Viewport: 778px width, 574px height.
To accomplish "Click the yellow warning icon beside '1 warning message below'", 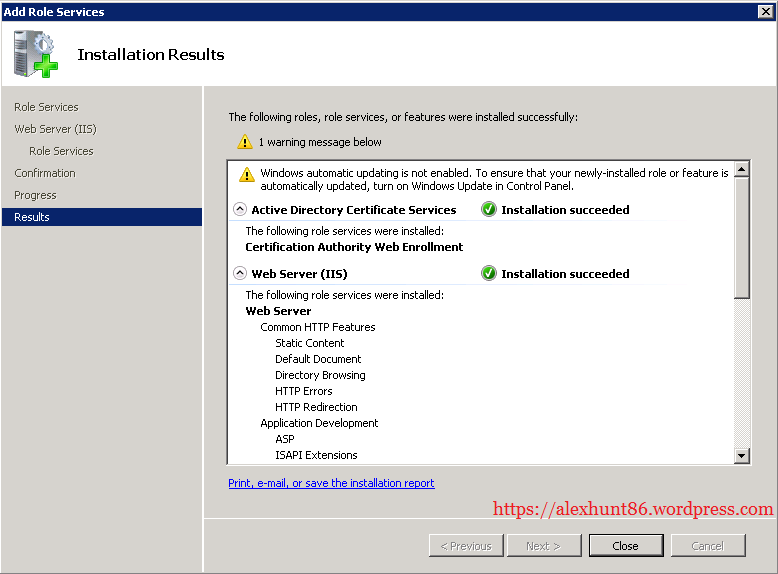I will click(245, 142).
